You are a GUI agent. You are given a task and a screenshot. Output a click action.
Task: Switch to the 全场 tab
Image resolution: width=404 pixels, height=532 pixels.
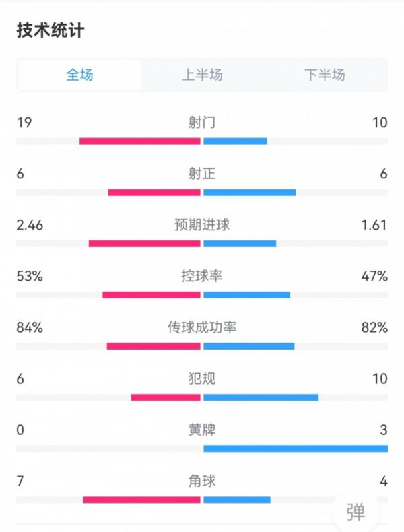pyautogui.click(x=79, y=75)
